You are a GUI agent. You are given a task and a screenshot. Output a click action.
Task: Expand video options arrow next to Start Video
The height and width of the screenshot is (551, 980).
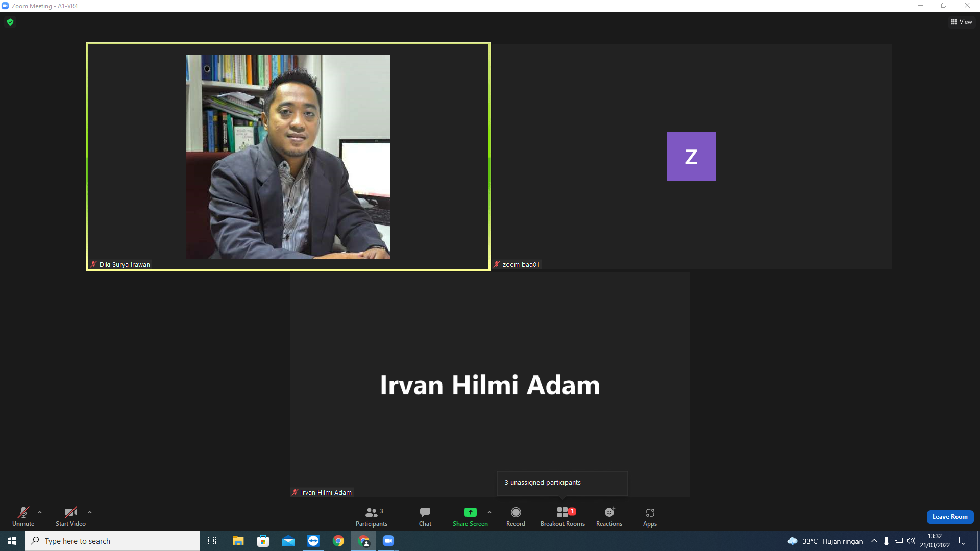pos(90,512)
